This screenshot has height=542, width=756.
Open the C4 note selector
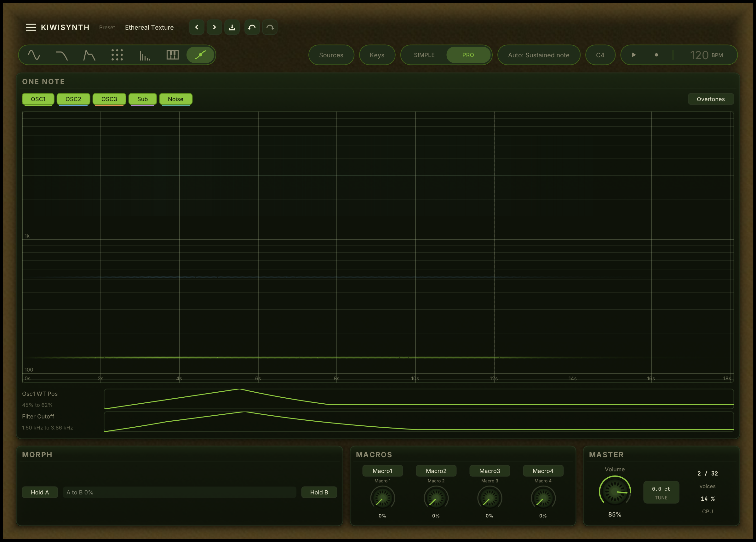pos(600,55)
